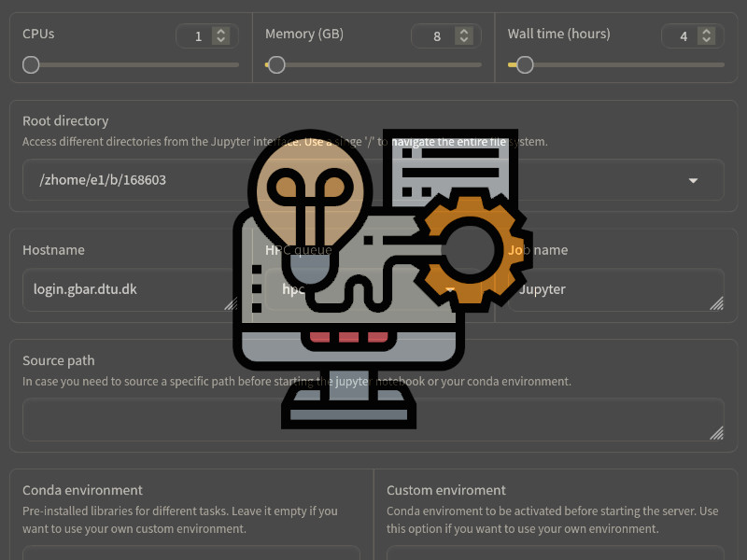Focus the Memory (GB) number input box
The width and height of the screenshot is (747, 560).
434,36
